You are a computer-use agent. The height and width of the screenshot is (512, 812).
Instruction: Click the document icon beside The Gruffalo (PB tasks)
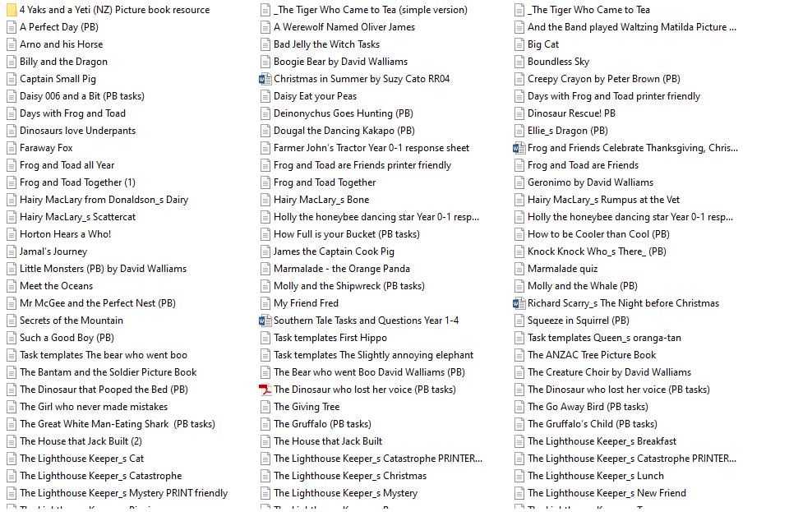coord(265,425)
